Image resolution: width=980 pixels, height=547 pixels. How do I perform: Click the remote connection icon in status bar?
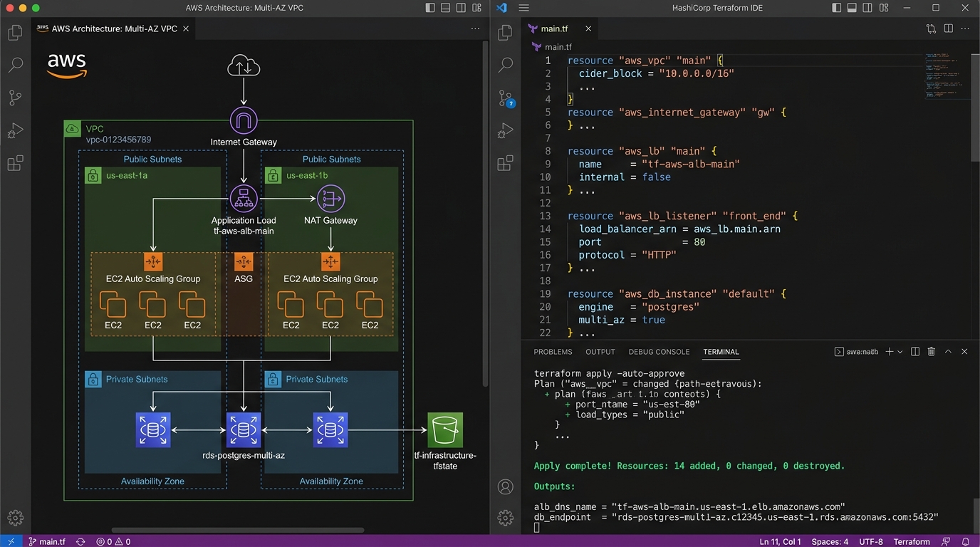11,541
